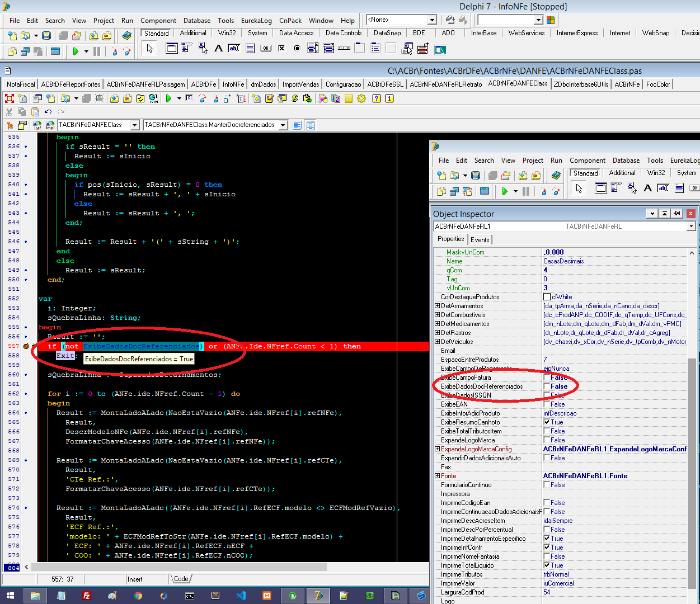Click the View Form icon in main toolbar
Image resolution: width=700 pixels, height=604 pixels.
25,51
